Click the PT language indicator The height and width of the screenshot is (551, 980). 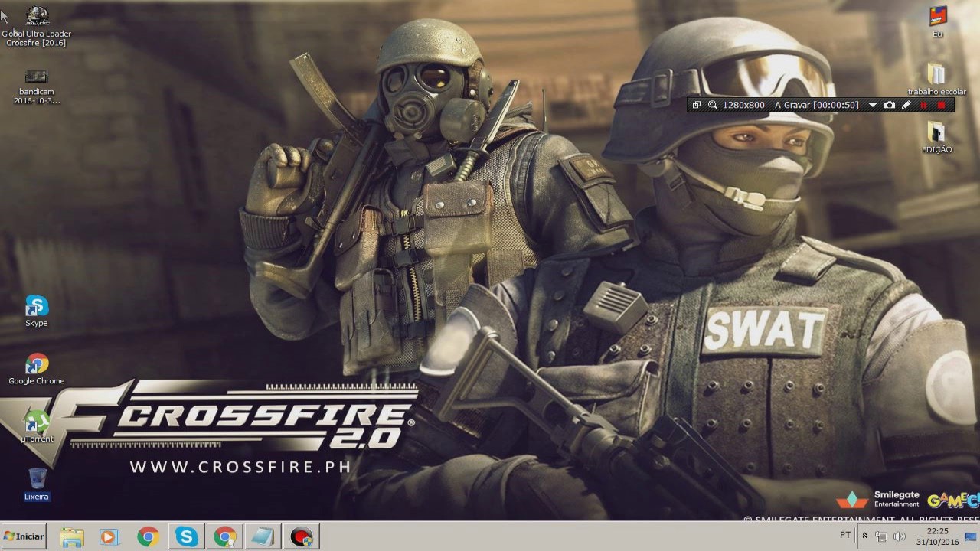point(845,535)
